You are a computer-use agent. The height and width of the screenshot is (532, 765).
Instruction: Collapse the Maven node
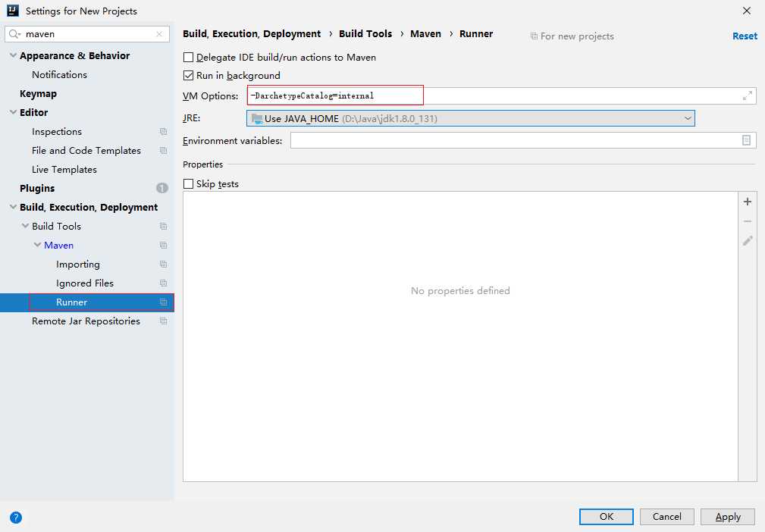[38, 246]
